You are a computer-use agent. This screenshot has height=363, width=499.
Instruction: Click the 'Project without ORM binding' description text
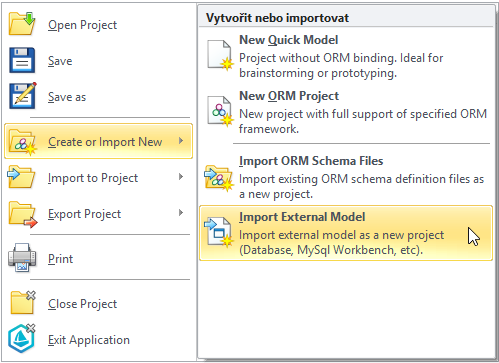(x=341, y=65)
